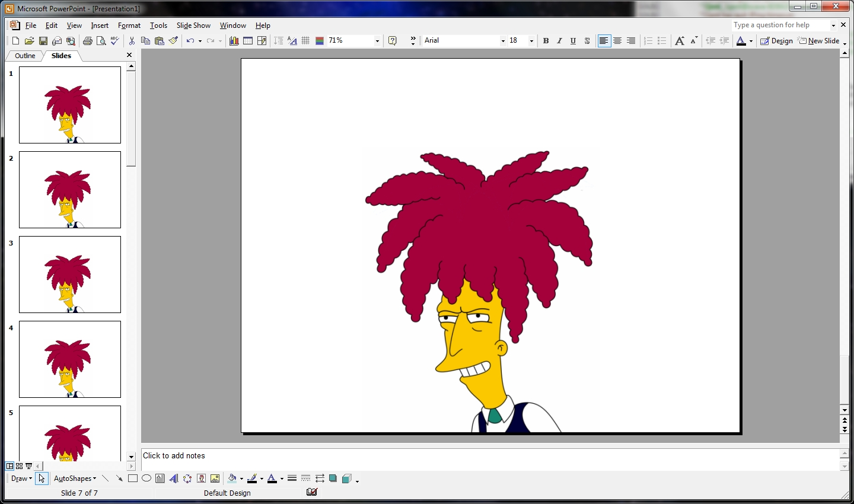Activate the Select Objects pointer
Viewport: 854px width, 504px height.
(x=41, y=479)
